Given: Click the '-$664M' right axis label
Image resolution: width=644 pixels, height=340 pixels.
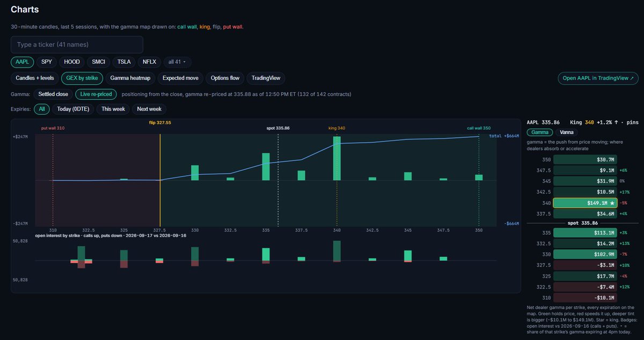Looking at the screenshot, I should point(511,224).
